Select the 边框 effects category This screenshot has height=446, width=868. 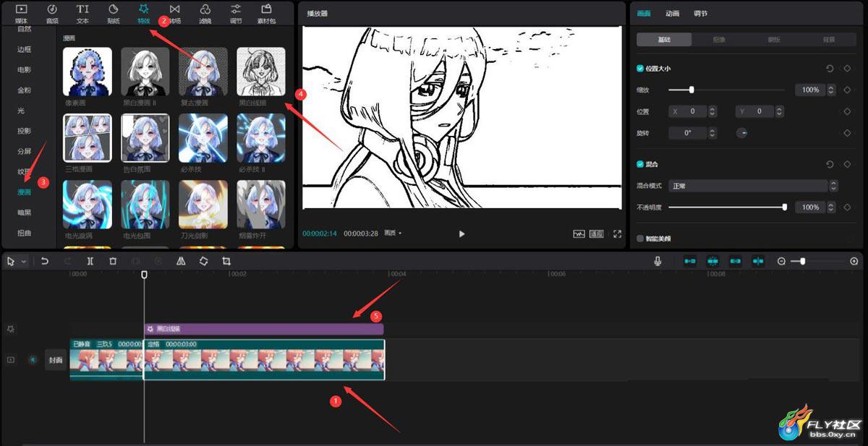tap(25, 49)
